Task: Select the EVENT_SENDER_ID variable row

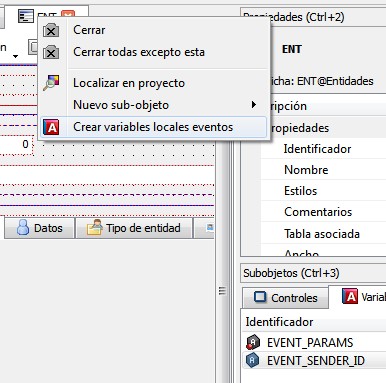Action: tap(314, 360)
